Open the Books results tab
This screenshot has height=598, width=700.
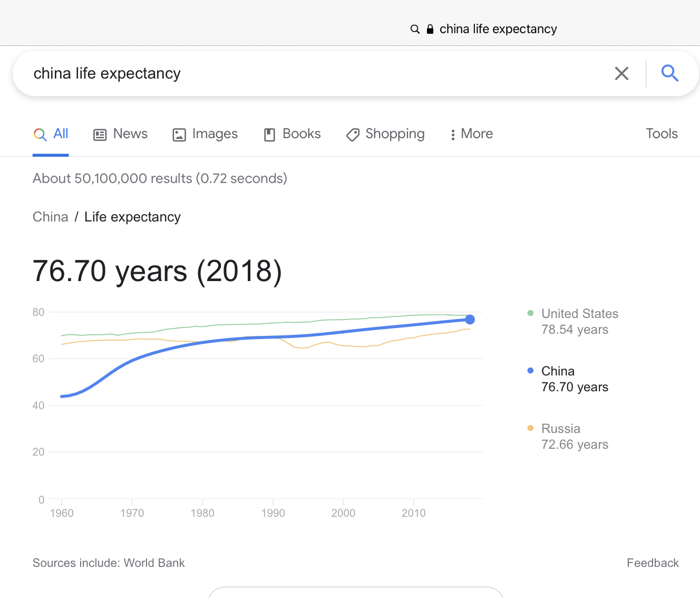pos(301,134)
